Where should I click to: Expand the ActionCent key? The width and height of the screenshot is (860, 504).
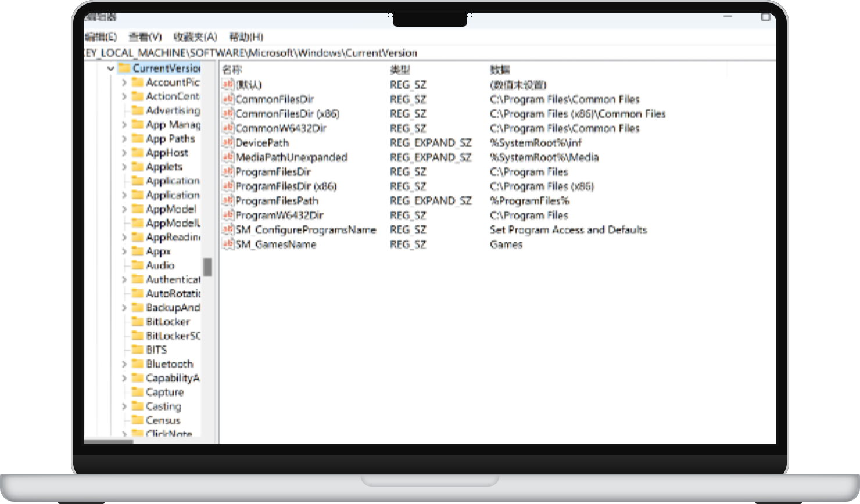[x=124, y=96]
